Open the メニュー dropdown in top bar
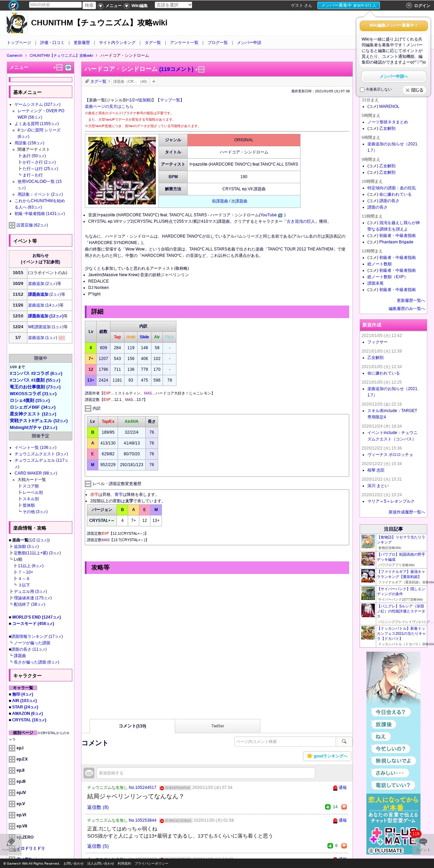Image resolution: width=434 pixels, height=868 pixels. [110, 6]
